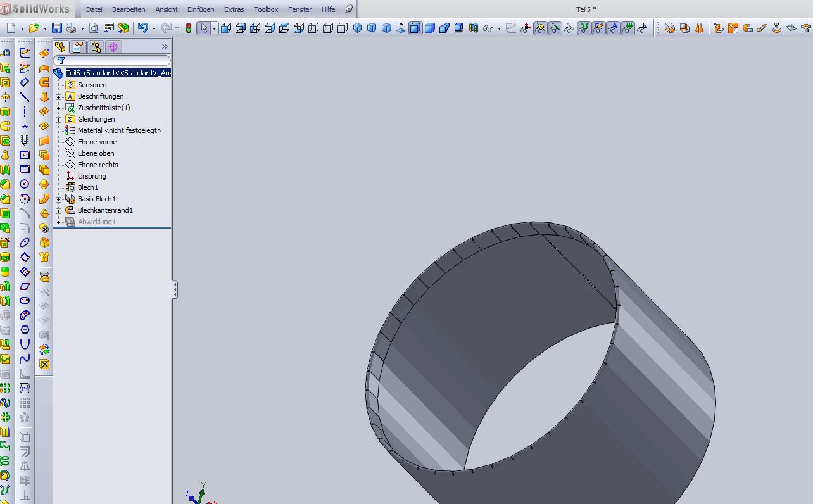This screenshot has width=813, height=504.
Task: Open the Fenster menu
Action: coord(299,9)
